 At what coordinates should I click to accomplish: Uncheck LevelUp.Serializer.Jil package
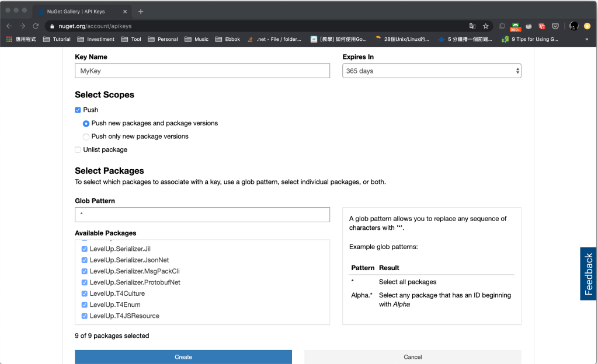pyautogui.click(x=84, y=249)
